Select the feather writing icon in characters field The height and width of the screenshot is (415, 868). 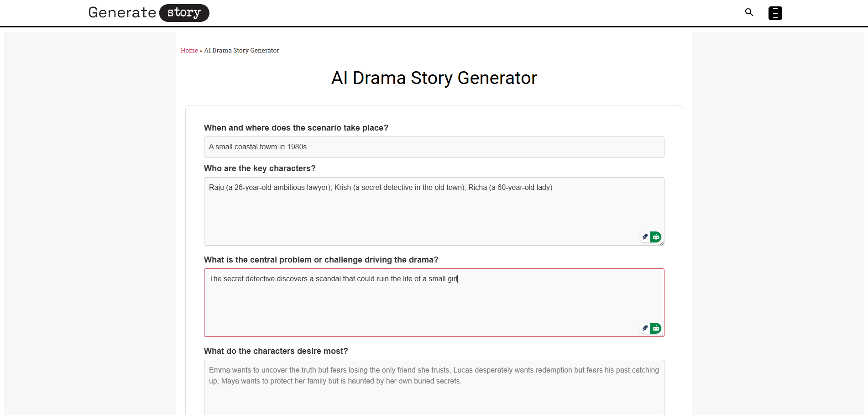644,237
